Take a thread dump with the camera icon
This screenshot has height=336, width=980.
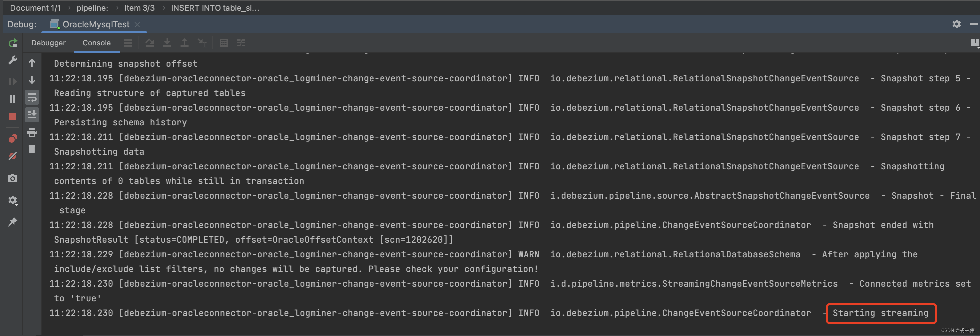[x=13, y=178]
